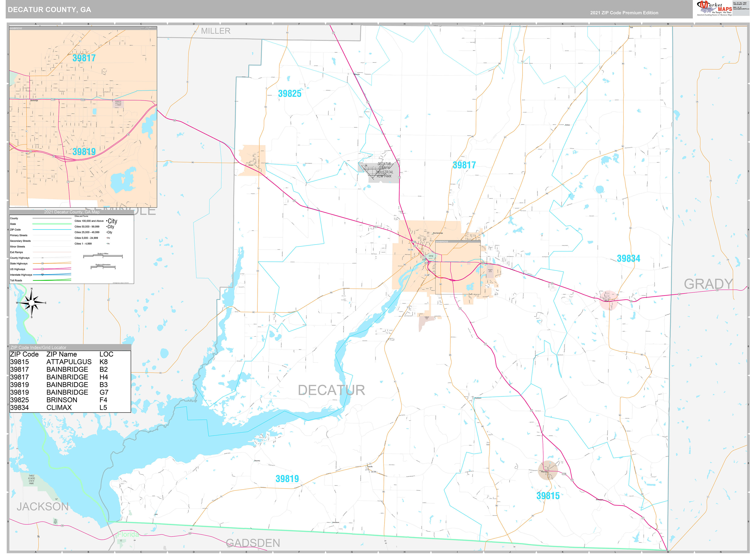Viewport: 756px width, 554px height.
Task: Click the 39825 ZIP code label on map
Action: click(290, 94)
